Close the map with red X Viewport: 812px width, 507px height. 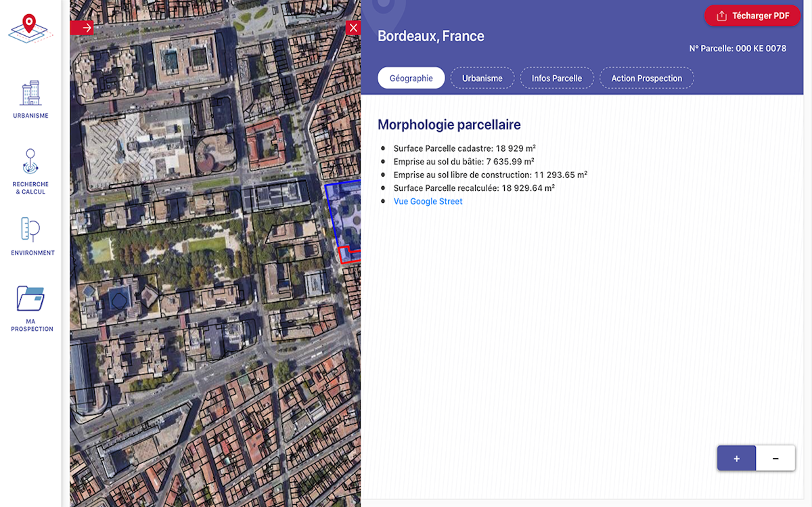(x=353, y=28)
